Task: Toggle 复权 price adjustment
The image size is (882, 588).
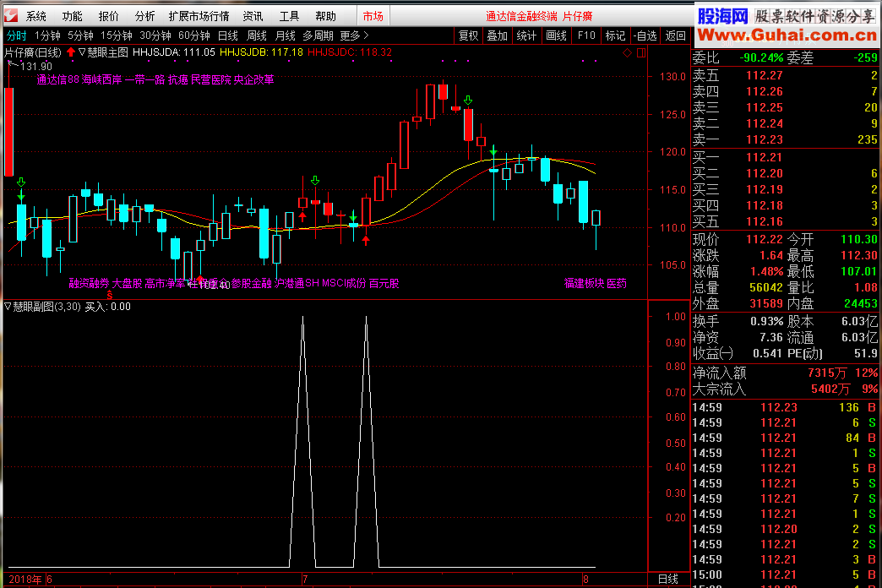Action: coord(469,35)
